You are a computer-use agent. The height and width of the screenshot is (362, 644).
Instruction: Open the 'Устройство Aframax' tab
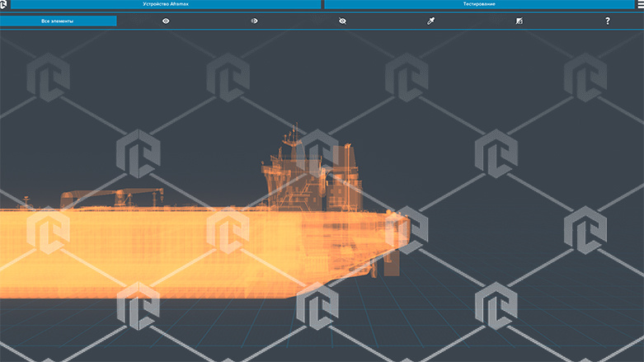[x=166, y=4]
